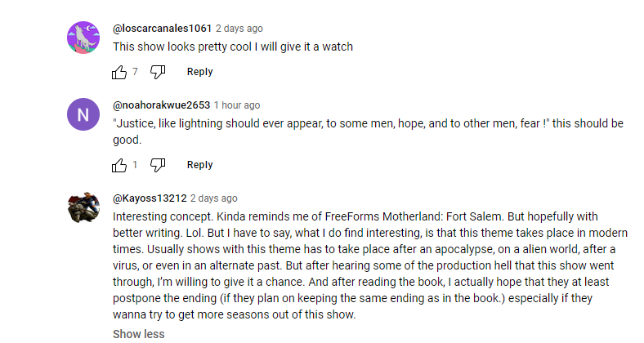Viewport: 644px width, 343px height.
Task: Click the like count 1 on second comment
Action: [135, 165]
